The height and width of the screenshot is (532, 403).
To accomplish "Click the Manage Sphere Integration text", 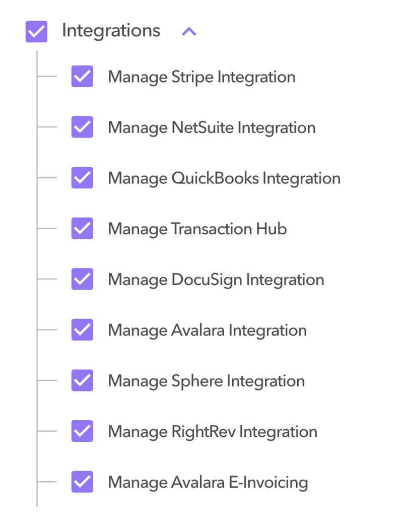I will (x=206, y=381).
